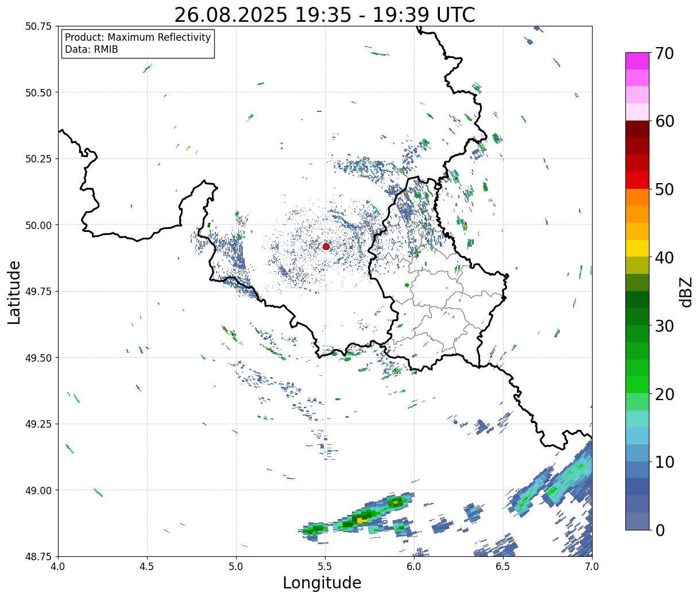
Task: Click the 5.0 longitude tick label
Action: tap(236, 567)
